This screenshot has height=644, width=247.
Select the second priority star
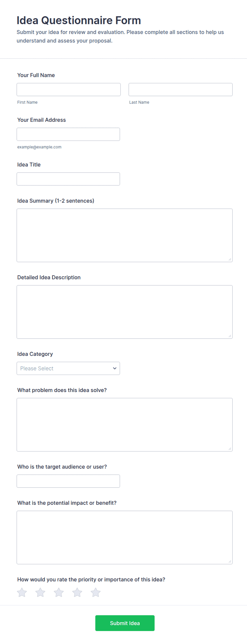click(x=40, y=592)
